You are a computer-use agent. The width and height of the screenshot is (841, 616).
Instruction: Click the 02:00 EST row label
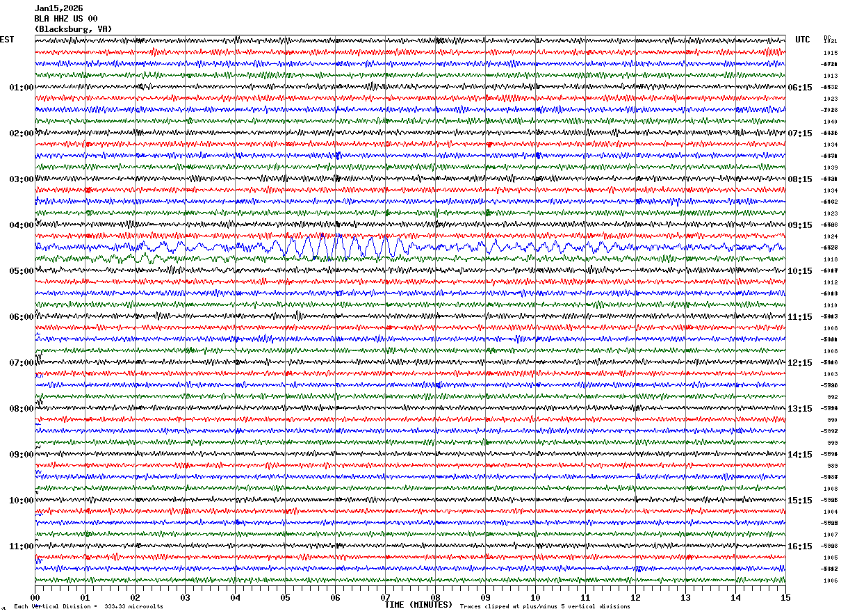(22, 133)
